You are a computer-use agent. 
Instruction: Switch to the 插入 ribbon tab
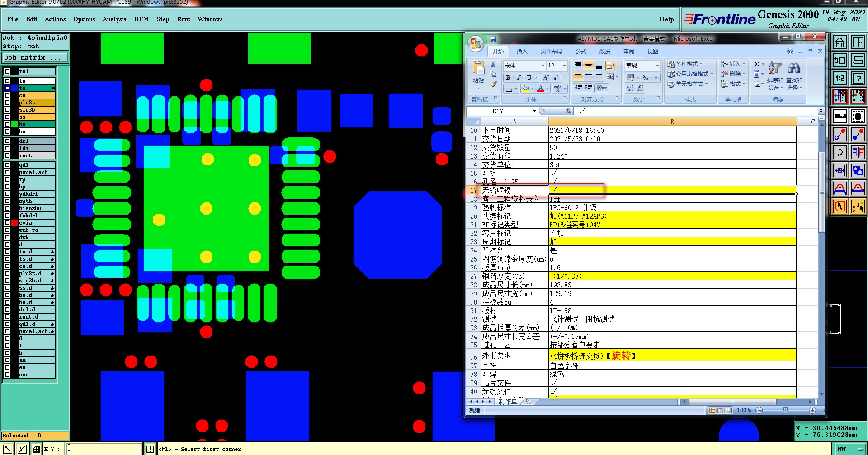(x=522, y=51)
